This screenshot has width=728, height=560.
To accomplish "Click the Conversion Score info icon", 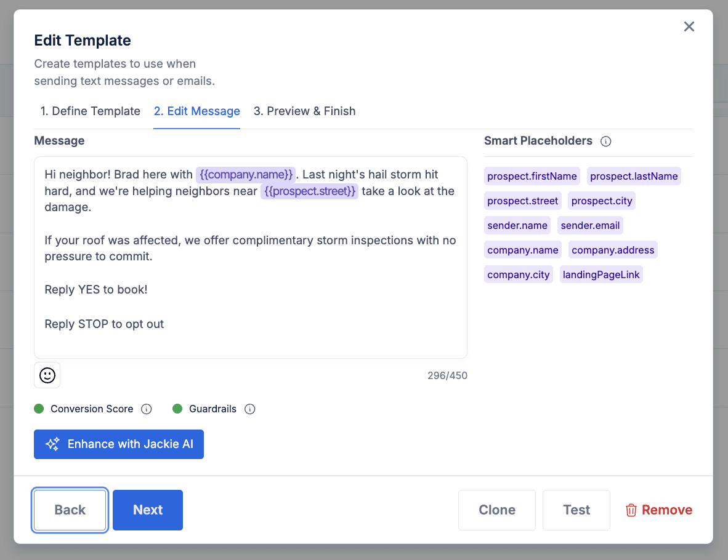I will (146, 409).
